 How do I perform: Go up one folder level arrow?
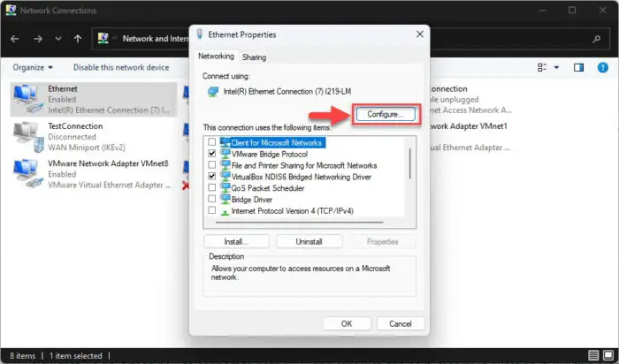point(78,39)
